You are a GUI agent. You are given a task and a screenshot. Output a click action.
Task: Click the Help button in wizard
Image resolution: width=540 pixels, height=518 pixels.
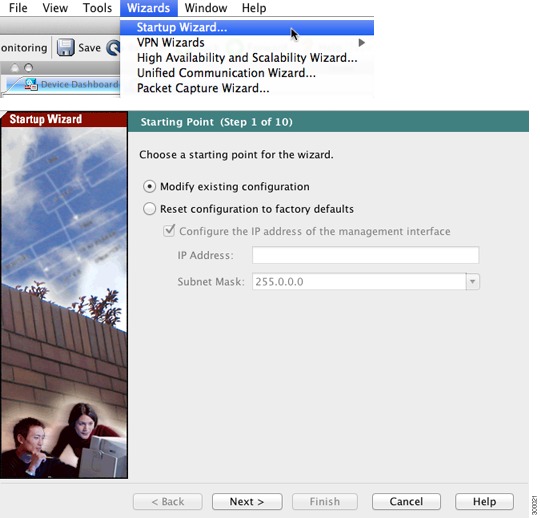tap(484, 501)
